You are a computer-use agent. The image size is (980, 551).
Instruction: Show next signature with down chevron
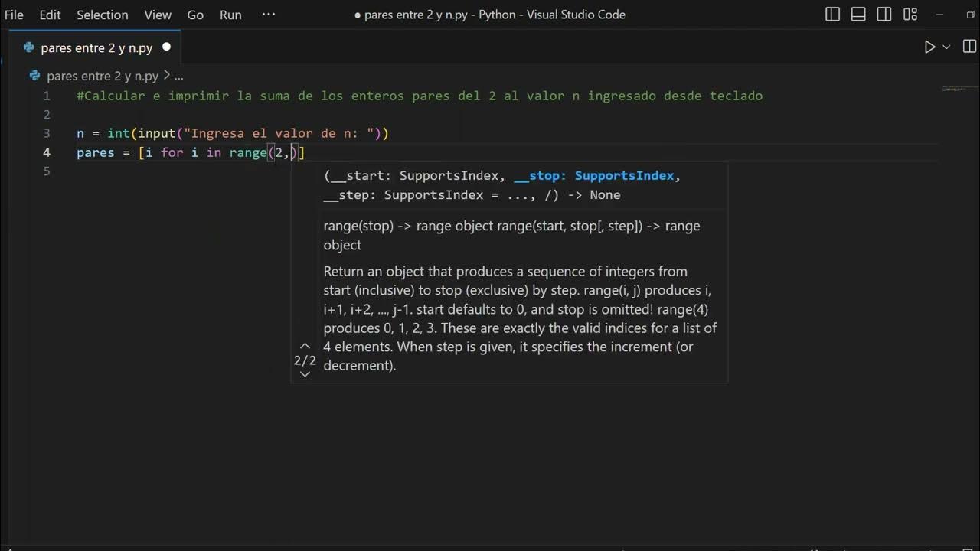(305, 374)
